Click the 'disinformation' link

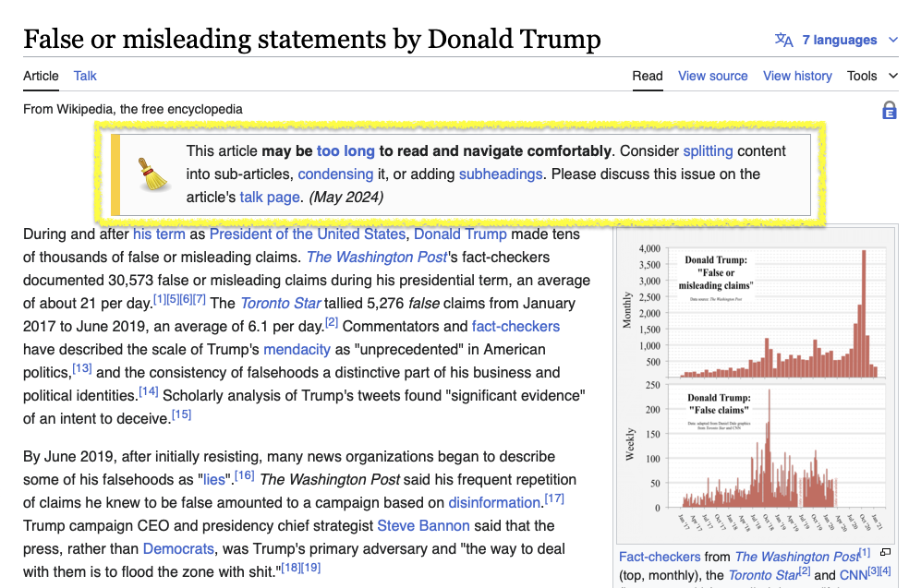[494, 502]
